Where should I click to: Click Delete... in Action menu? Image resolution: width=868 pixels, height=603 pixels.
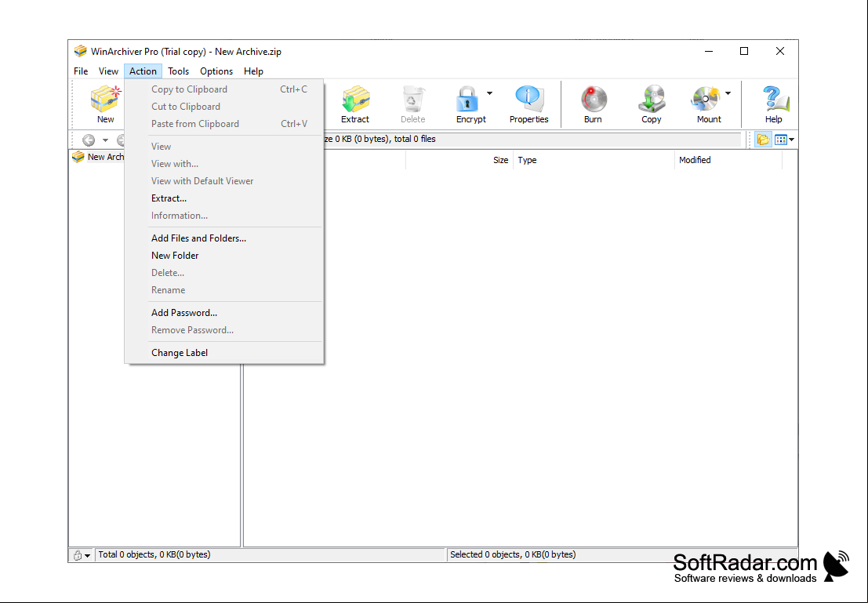click(223, 272)
